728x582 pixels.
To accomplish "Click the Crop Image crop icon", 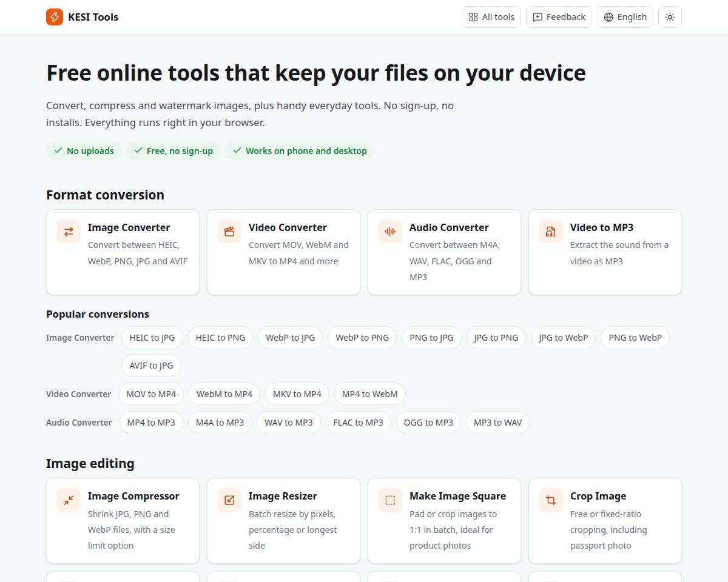I will (551, 500).
